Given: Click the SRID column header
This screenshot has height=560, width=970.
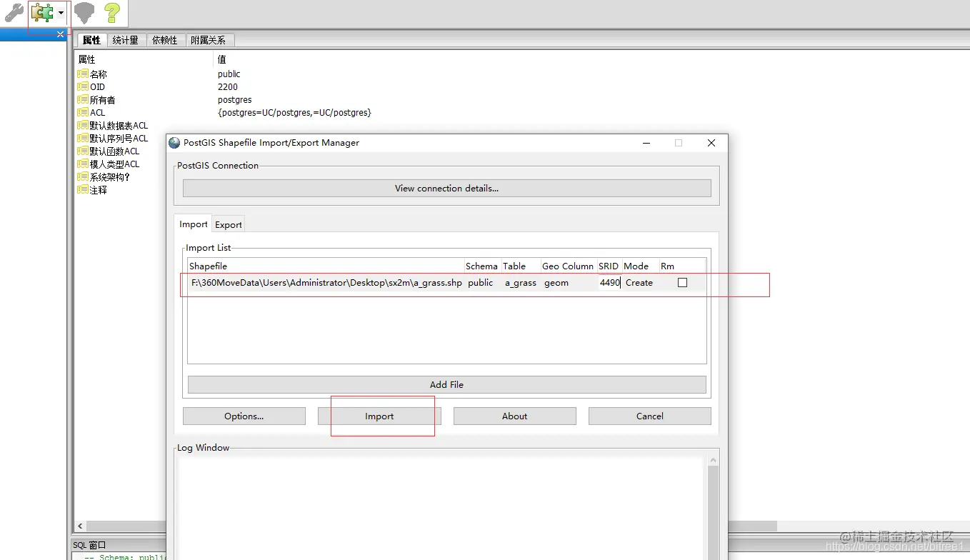Looking at the screenshot, I should [x=609, y=266].
